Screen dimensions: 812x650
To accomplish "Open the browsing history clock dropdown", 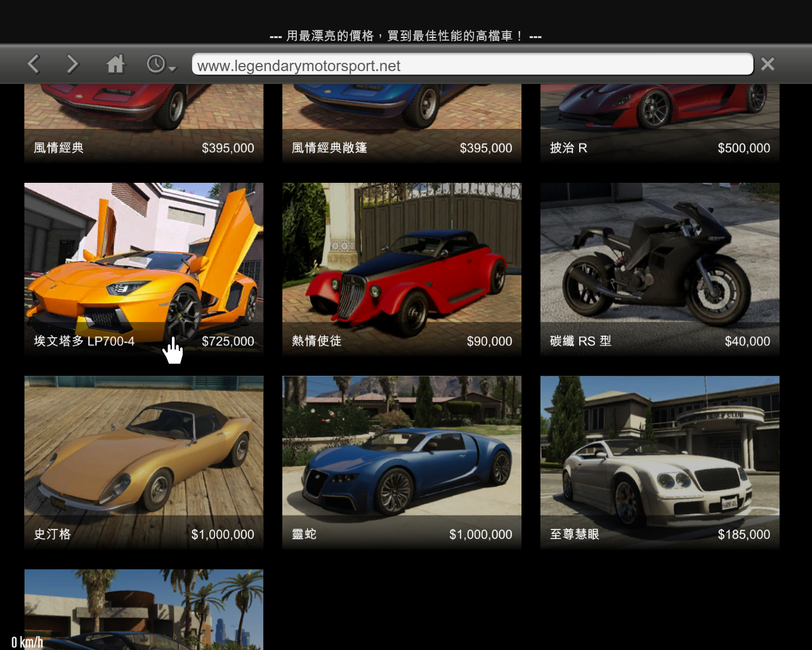I will (x=161, y=64).
